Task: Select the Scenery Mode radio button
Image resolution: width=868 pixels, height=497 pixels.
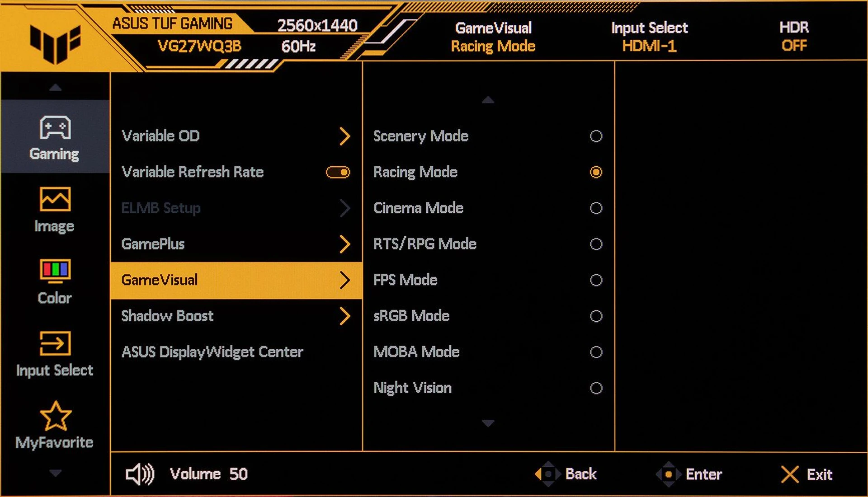Action: [596, 136]
